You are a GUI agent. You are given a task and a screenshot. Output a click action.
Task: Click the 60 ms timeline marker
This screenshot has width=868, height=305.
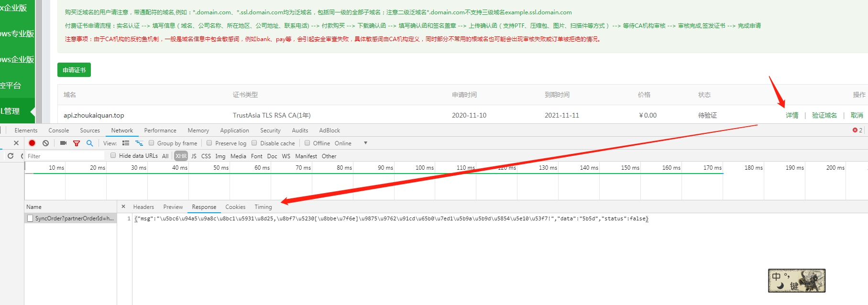pos(262,167)
